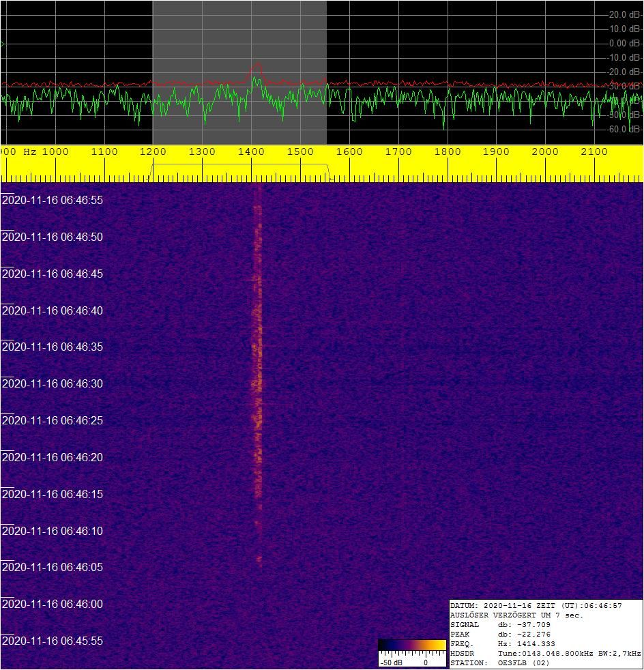Click the 1800 frequency scale label
The width and height of the screenshot is (644, 670).
click(448, 151)
